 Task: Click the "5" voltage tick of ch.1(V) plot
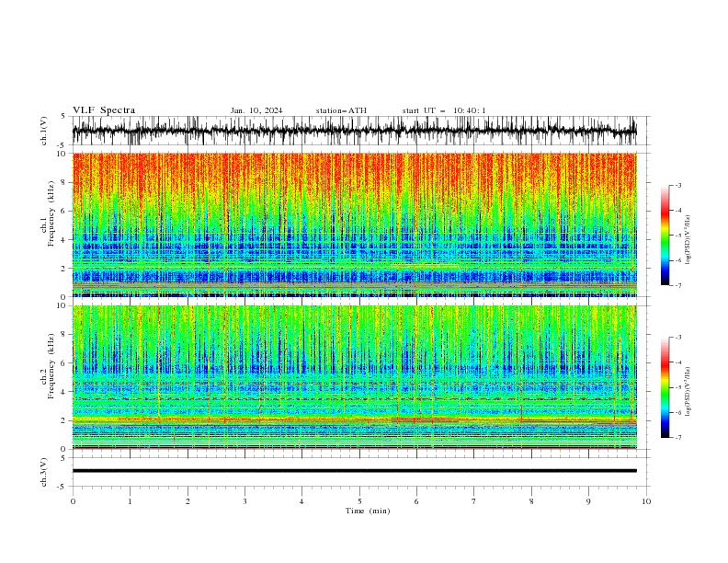click(x=63, y=117)
